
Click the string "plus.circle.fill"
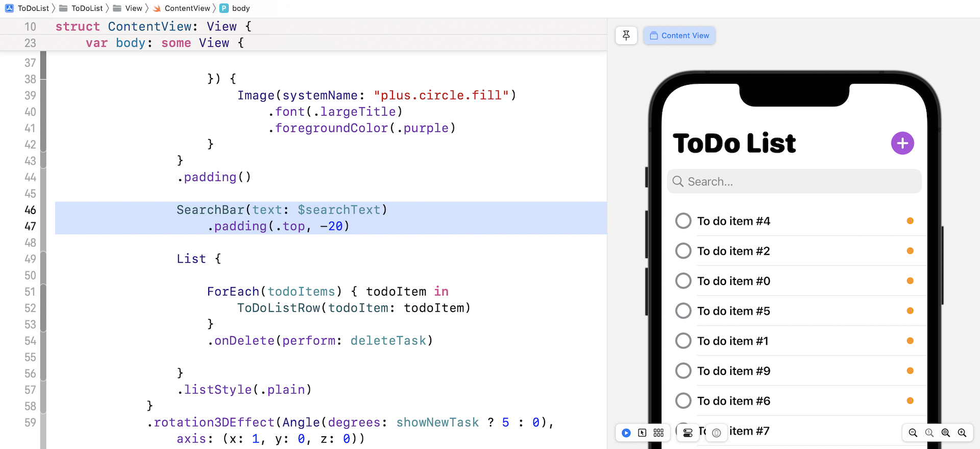point(442,96)
